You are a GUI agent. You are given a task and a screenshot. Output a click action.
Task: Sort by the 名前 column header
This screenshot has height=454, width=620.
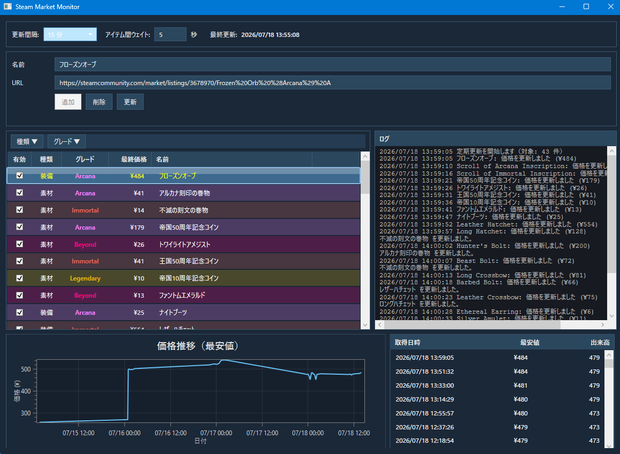[x=232, y=159]
